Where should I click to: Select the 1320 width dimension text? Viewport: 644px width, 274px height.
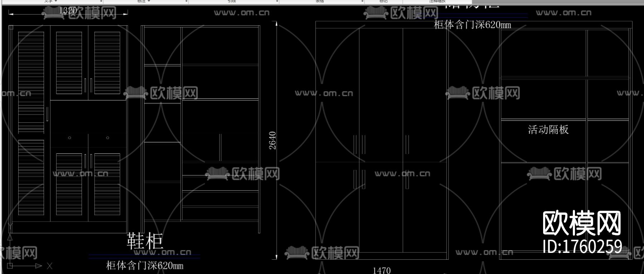pos(68,11)
